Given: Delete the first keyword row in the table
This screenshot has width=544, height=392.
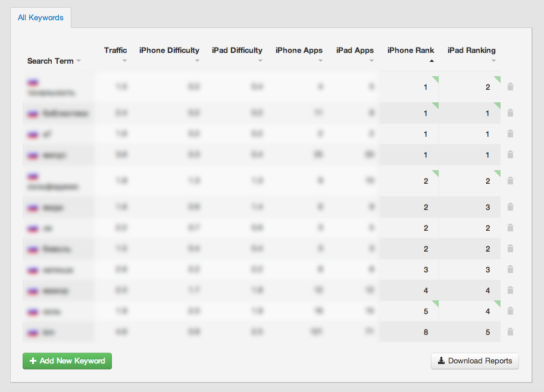Looking at the screenshot, I should [510, 87].
